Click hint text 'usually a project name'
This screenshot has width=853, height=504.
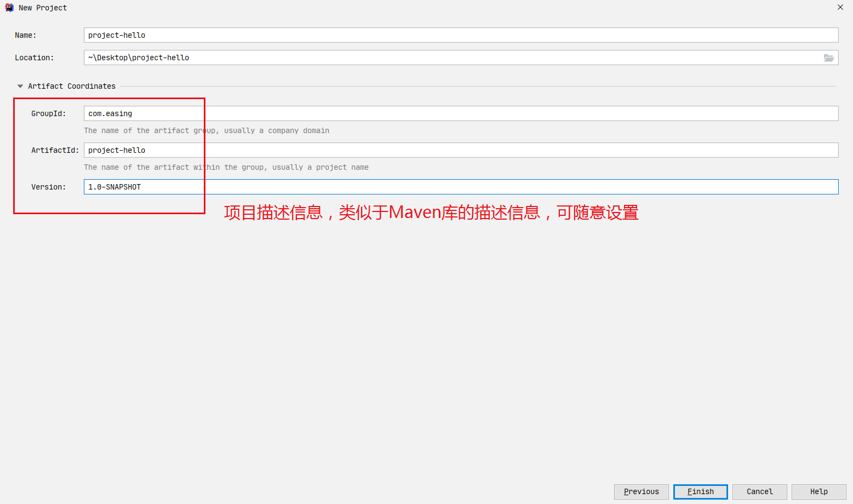320,167
